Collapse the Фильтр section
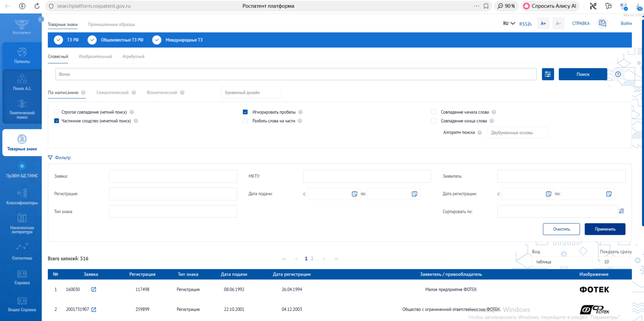Screen dimensions: 644x321 click(x=60, y=158)
